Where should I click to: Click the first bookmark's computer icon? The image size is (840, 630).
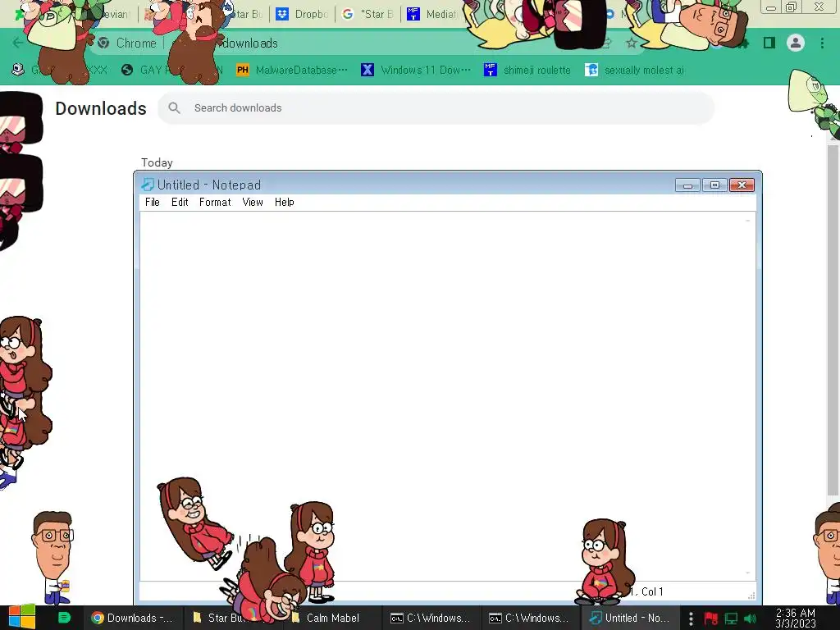coord(18,70)
